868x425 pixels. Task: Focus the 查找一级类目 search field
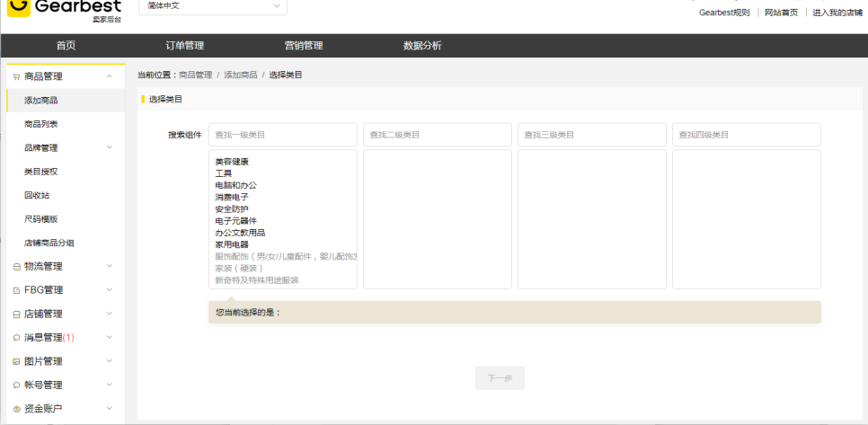point(283,135)
